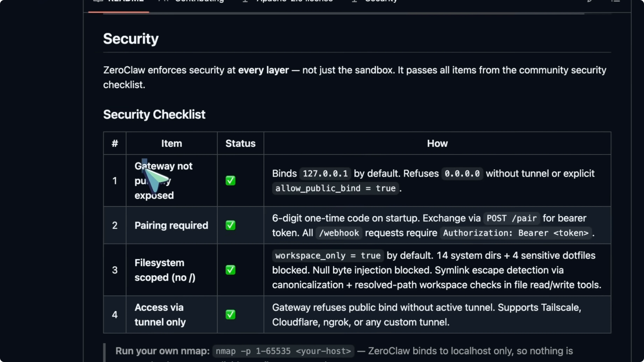644x362 pixels.
Task: Click the /webhook code snippet
Action: click(339, 233)
